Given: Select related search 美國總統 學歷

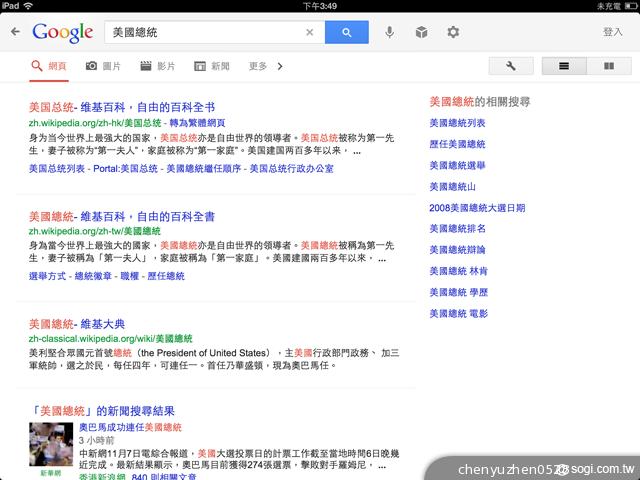Looking at the screenshot, I should [x=458, y=292].
